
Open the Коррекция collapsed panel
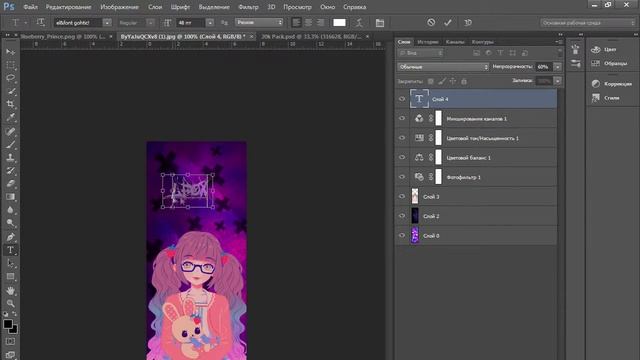click(611, 84)
